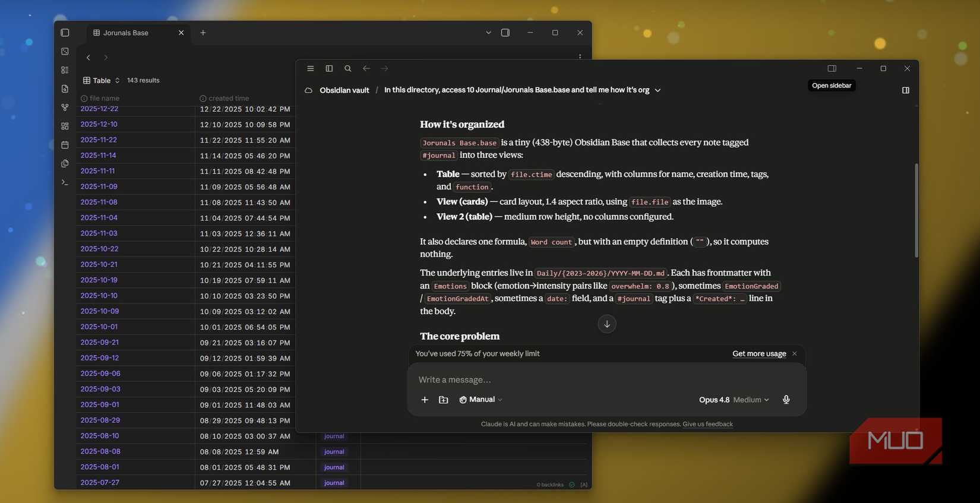980x503 pixels.
Task: Open Obsidian vault project breadcrumb
Action: coord(344,90)
